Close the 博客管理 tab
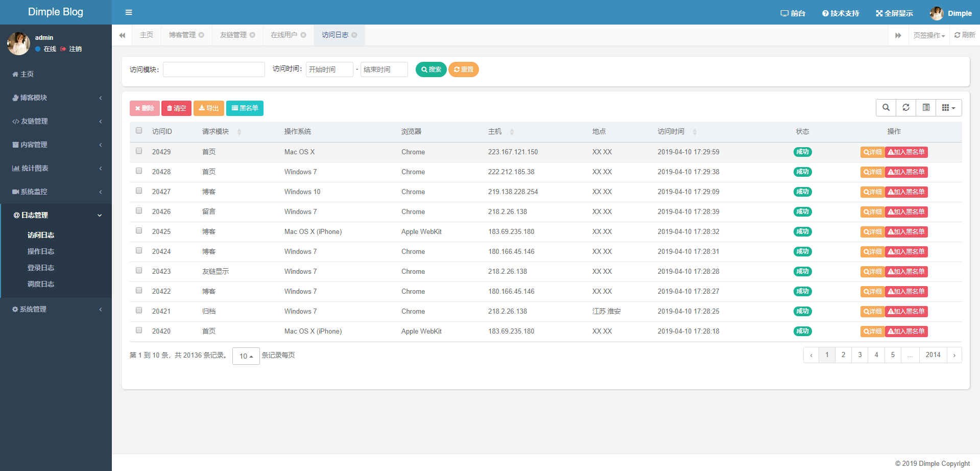The height and width of the screenshot is (471, 980). [x=201, y=35]
